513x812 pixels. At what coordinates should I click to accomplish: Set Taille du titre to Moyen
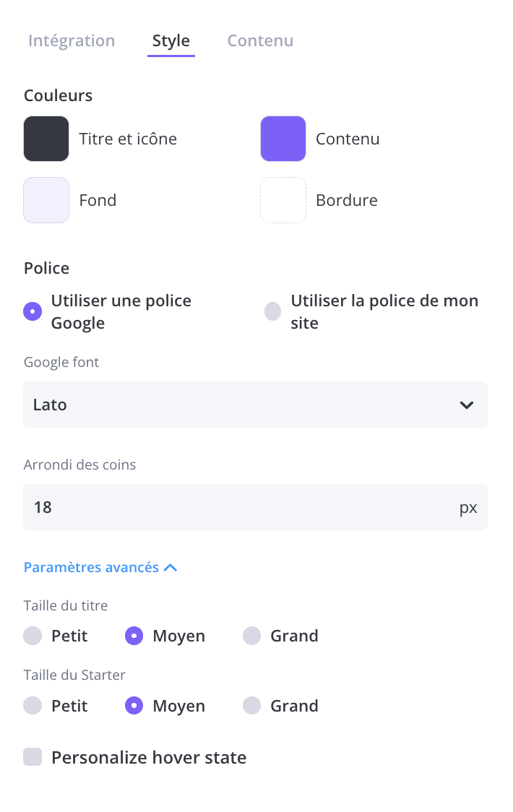click(x=134, y=636)
